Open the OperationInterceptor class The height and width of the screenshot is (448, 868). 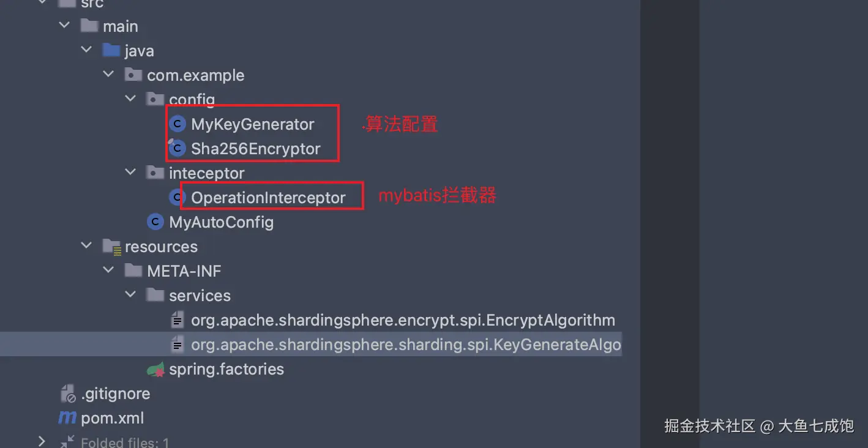click(x=268, y=198)
